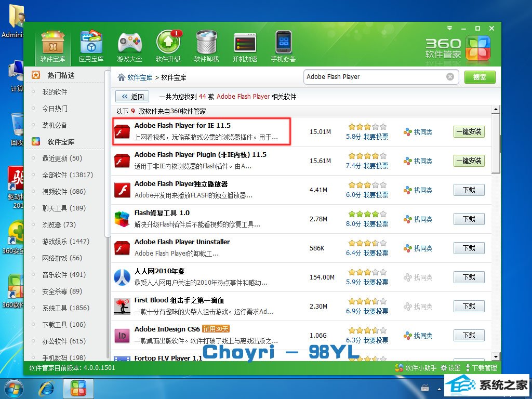This screenshot has width=532, height=399.
Task: Select 我的软件 in sidebar
Action: click(55, 92)
